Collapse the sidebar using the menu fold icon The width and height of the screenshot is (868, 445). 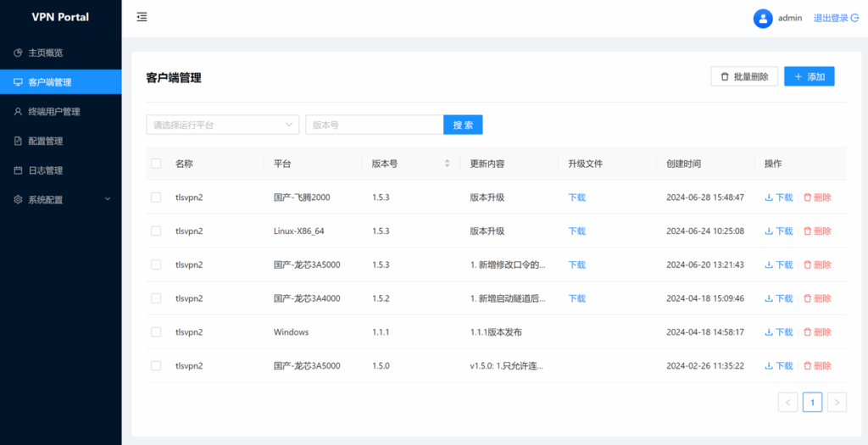(x=142, y=17)
